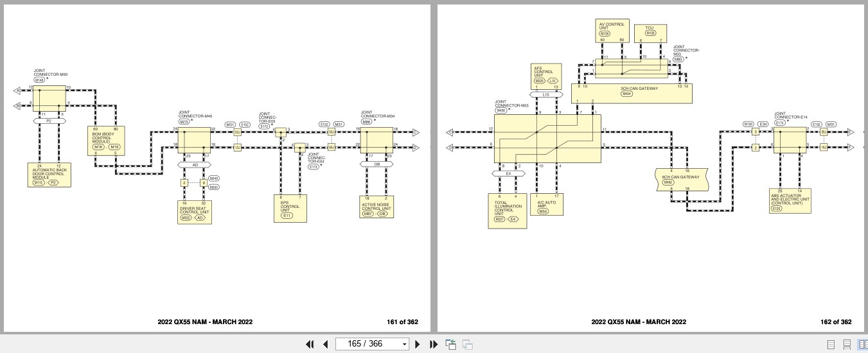This screenshot has height=353, width=868.
Task: Click the BCM (Body Control Module) box
Action: pos(106,141)
